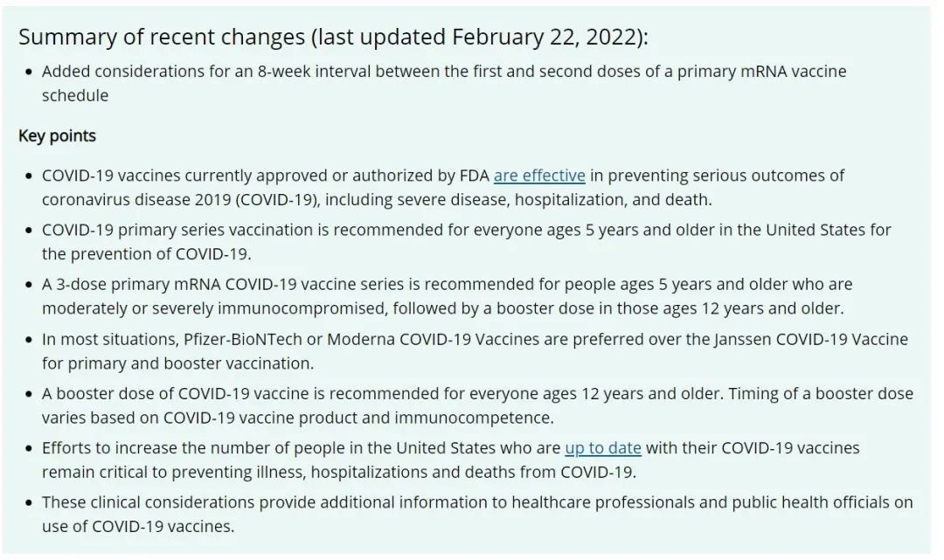Click the "February 22, 2022" date in heading
Screen dimensions: 944x560
tap(546, 38)
